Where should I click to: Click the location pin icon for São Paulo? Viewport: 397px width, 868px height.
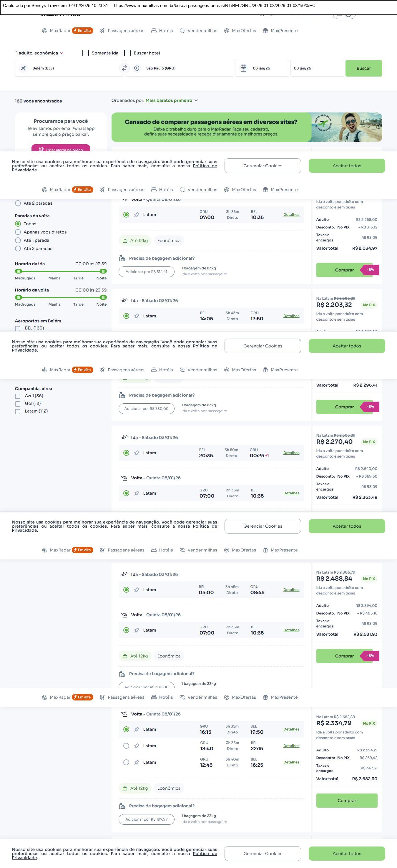(137, 68)
